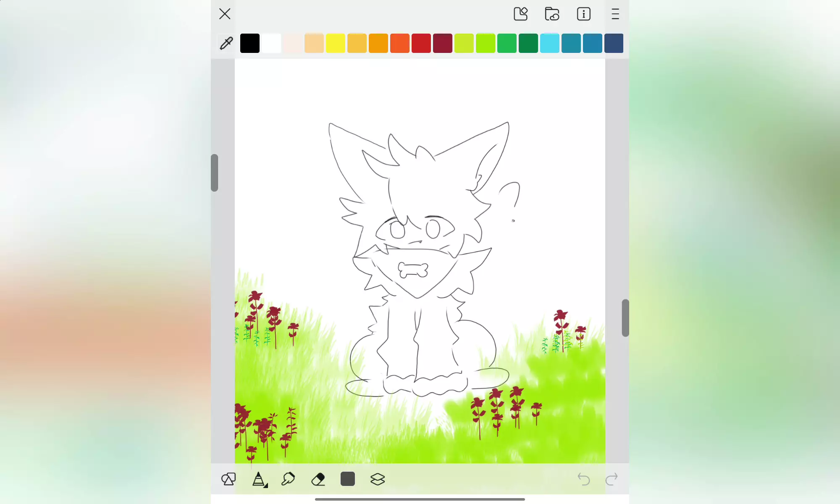Click the left vertical slider handle
The width and height of the screenshot is (840, 504).
click(x=215, y=173)
